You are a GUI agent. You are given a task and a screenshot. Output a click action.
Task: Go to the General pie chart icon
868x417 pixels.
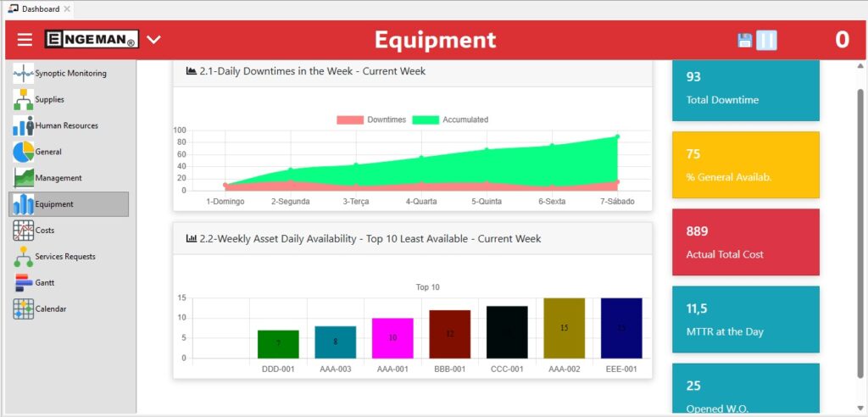[x=24, y=153]
